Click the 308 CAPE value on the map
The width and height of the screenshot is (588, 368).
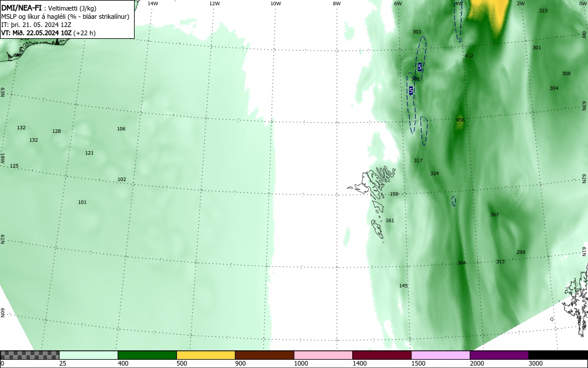pyautogui.click(x=566, y=73)
